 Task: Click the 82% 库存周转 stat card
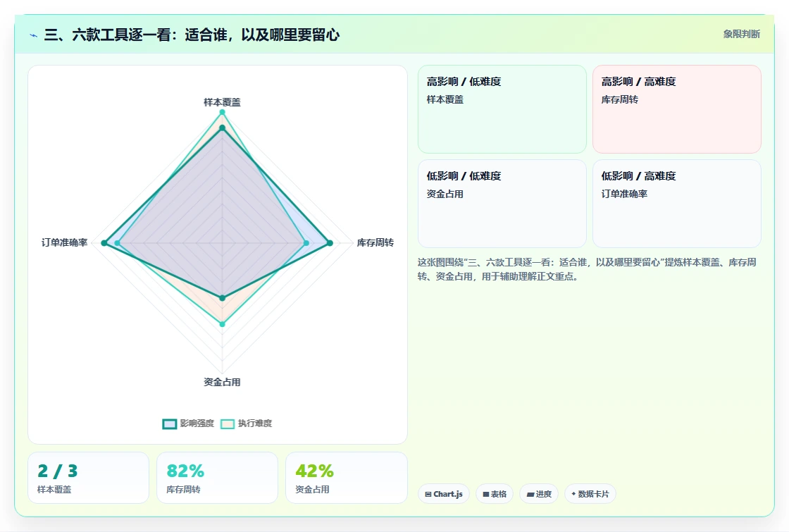click(218, 478)
